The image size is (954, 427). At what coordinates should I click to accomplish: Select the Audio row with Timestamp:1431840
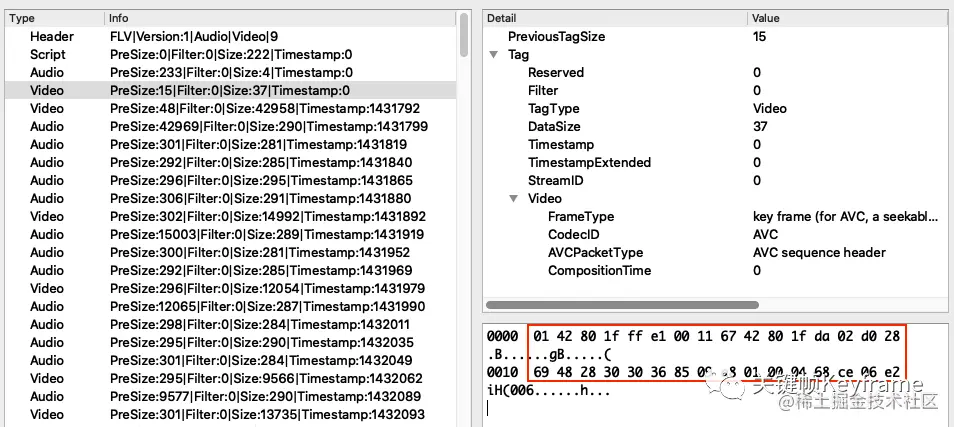pos(231,162)
